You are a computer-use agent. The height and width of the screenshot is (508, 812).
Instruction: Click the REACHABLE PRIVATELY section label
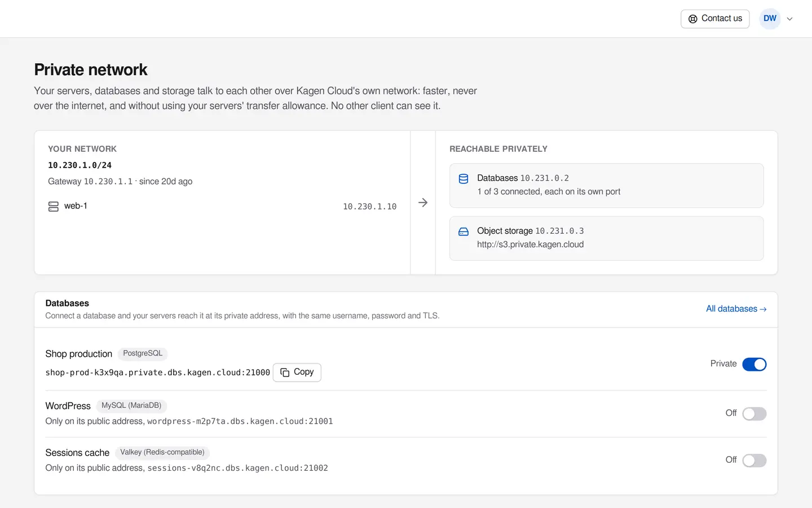(498, 149)
